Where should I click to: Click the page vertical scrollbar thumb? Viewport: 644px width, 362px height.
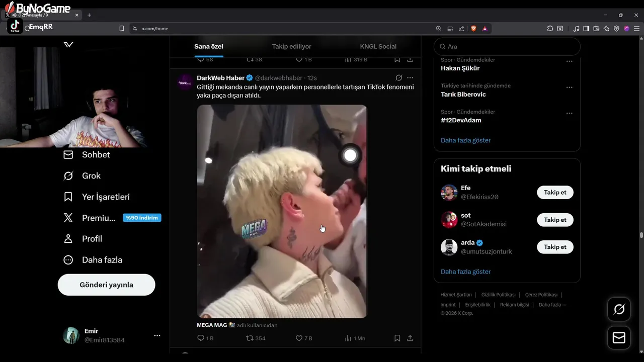tap(641, 235)
